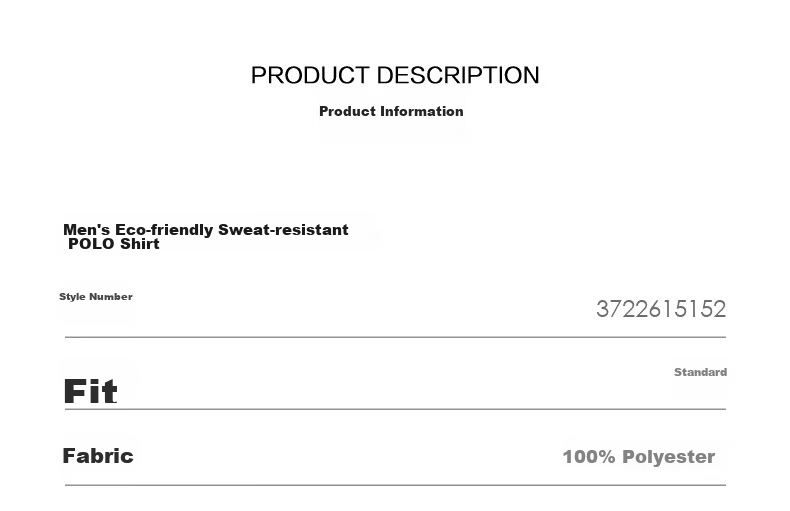Click the word Men's in product title
The width and height of the screenshot is (790, 511).
click(87, 230)
